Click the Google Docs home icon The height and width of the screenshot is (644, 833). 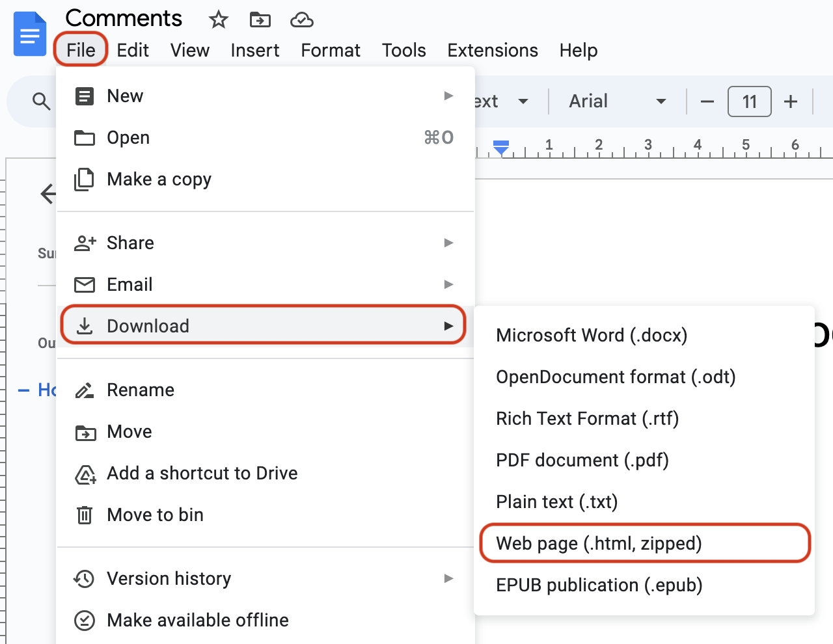(30, 34)
